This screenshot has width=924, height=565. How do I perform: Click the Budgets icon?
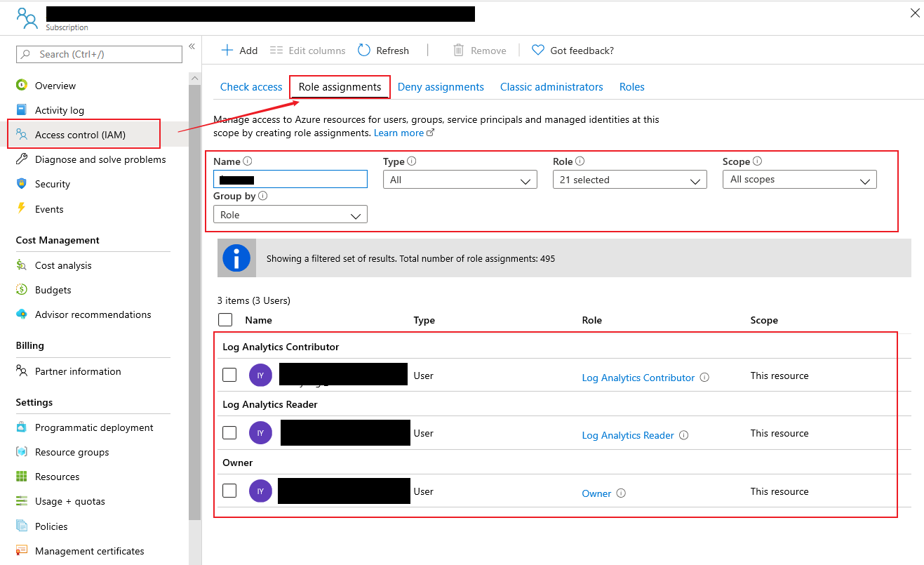point(21,289)
